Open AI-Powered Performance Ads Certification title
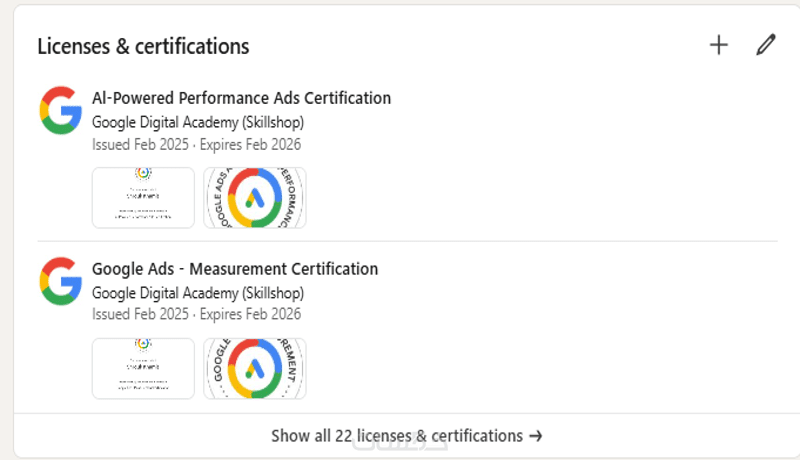The image size is (800, 460). [241, 98]
